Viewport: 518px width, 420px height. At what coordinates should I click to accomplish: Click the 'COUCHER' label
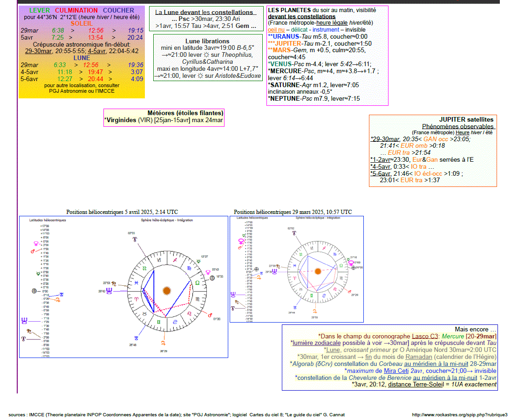[119, 10]
